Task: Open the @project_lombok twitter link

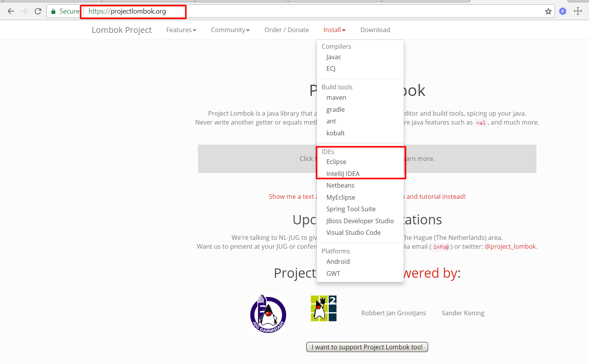Action: (510, 246)
